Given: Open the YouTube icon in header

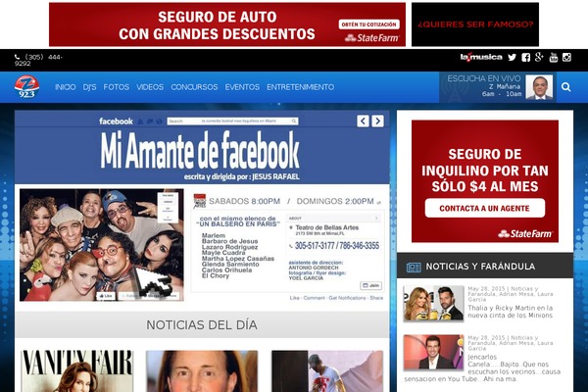Looking at the screenshot, I should 554,58.
